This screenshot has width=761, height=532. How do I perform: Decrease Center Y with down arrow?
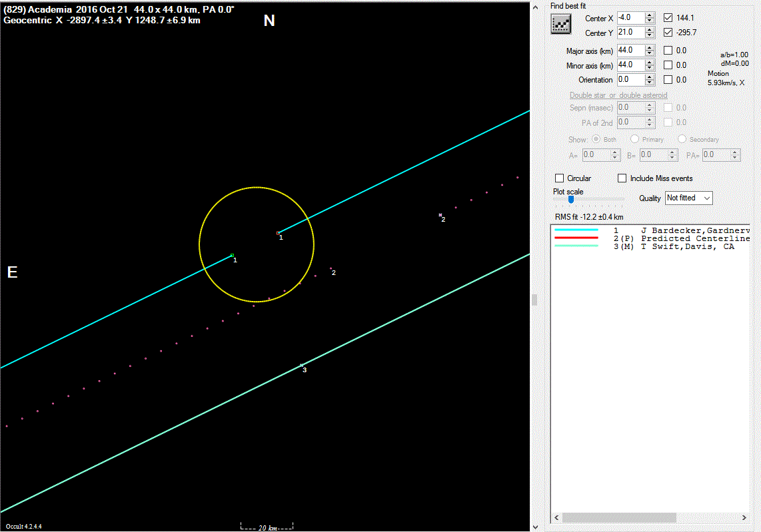point(649,35)
